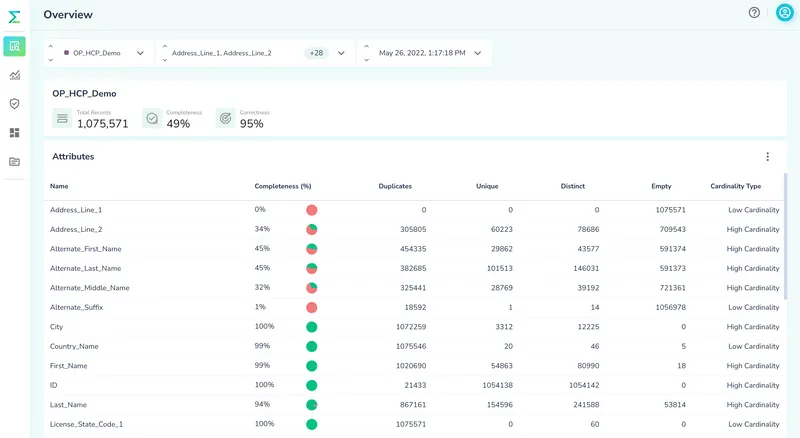Open the data overview search sidebar icon

(14, 46)
